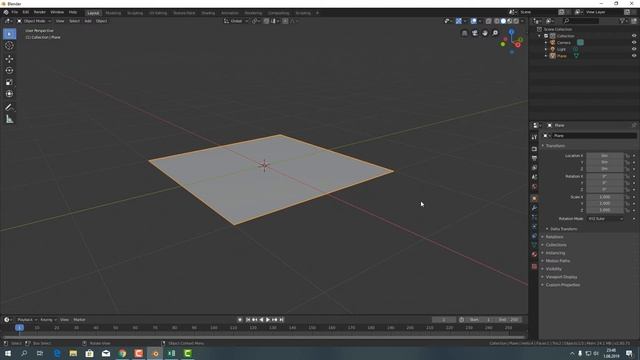Open the Texture properties tab
The image size is (640, 360).
[534, 267]
